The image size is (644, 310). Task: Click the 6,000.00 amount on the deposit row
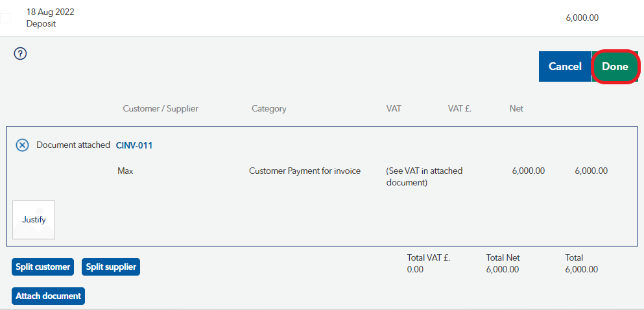pyautogui.click(x=582, y=18)
